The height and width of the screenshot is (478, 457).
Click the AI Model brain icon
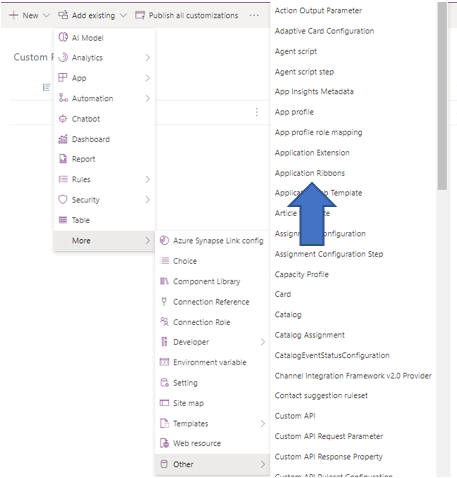[x=63, y=37]
